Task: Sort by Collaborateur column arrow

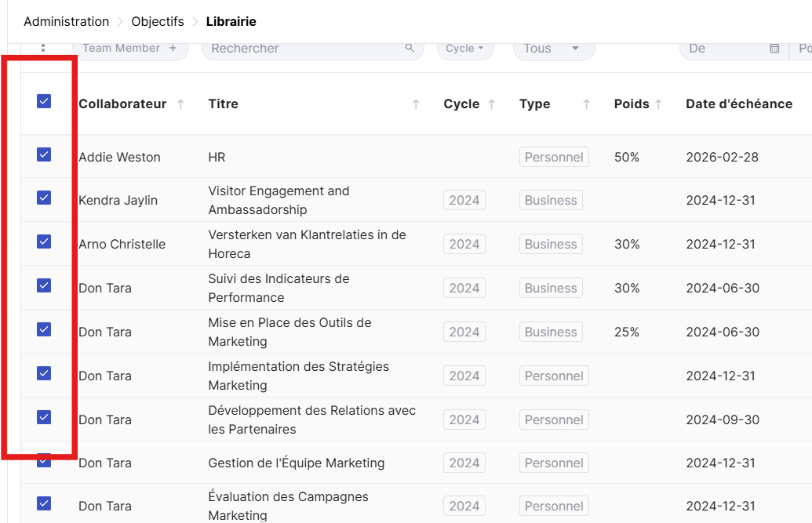Action: [x=180, y=104]
